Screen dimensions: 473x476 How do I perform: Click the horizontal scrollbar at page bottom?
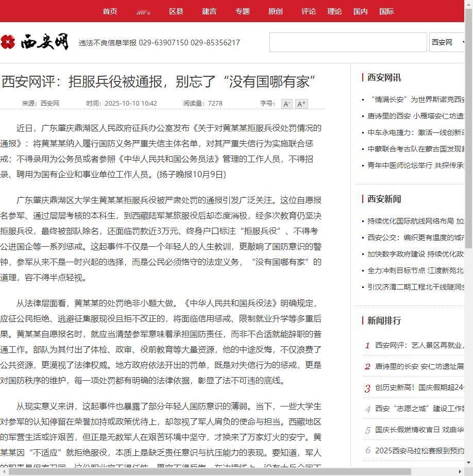point(210,472)
